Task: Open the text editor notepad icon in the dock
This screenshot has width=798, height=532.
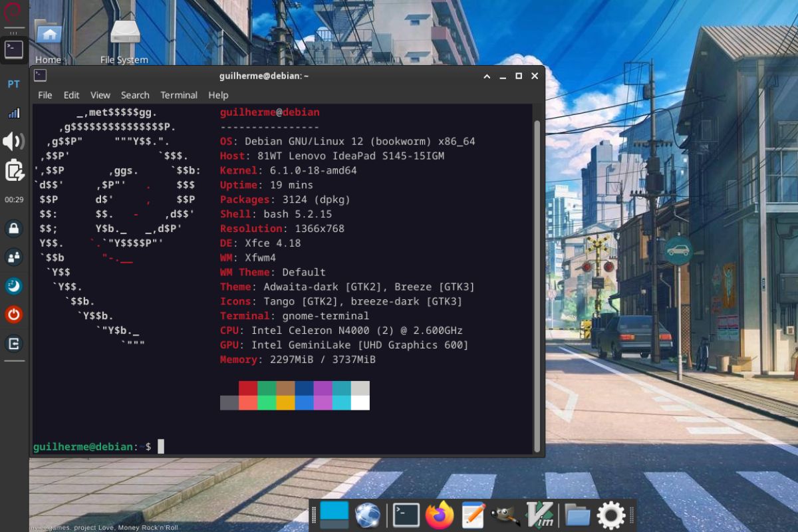Action: [x=473, y=515]
